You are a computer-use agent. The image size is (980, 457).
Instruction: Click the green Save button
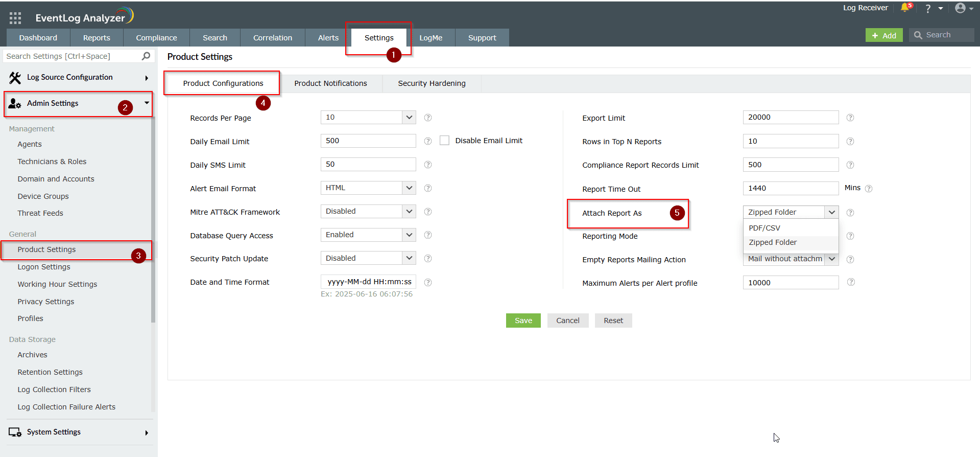point(523,321)
